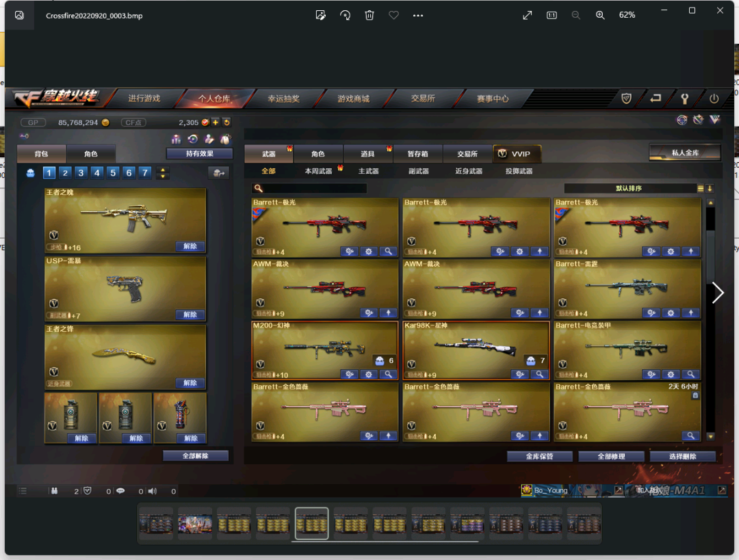The width and height of the screenshot is (739, 560).
Task: Zoom in with the plus magnifier
Action: (600, 15)
